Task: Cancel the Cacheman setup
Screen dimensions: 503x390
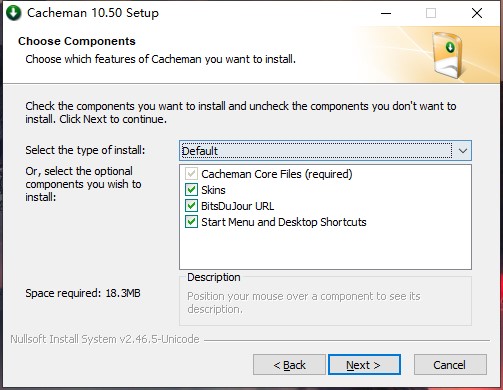Action: click(450, 365)
